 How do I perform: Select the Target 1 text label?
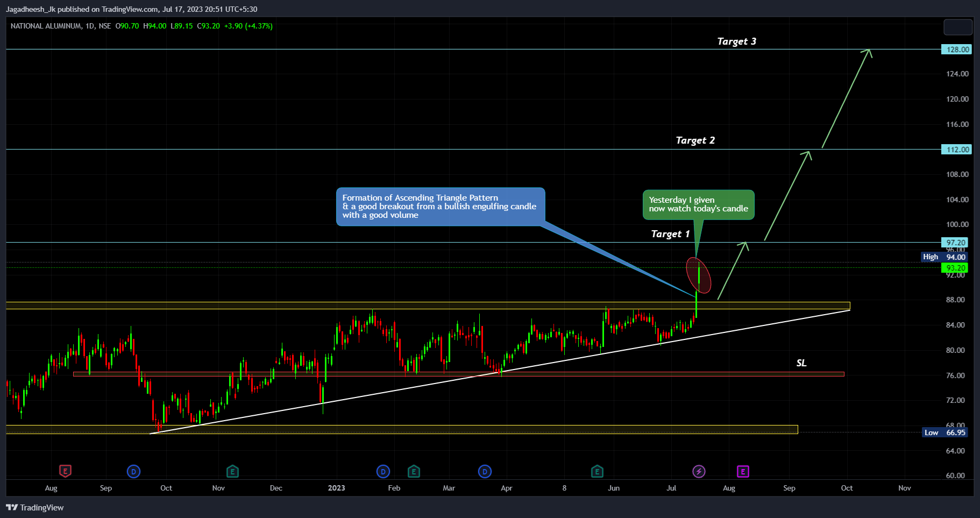(670, 234)
